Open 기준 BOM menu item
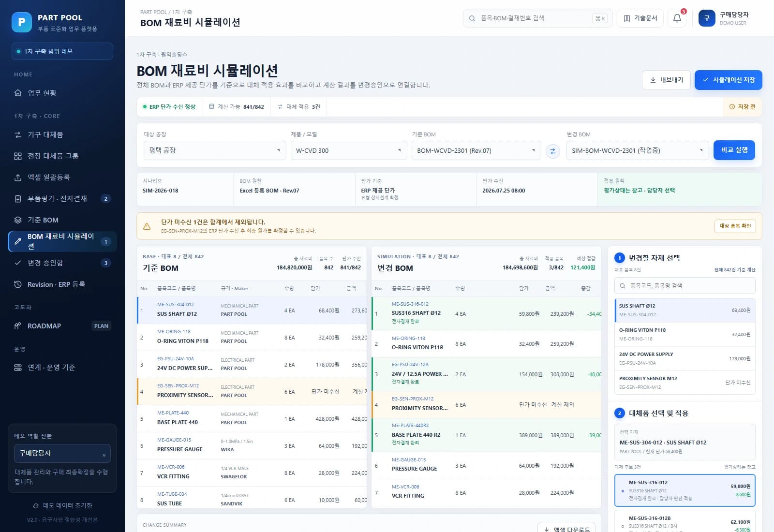This screenshot has height=532, width=774. point(62,220)
